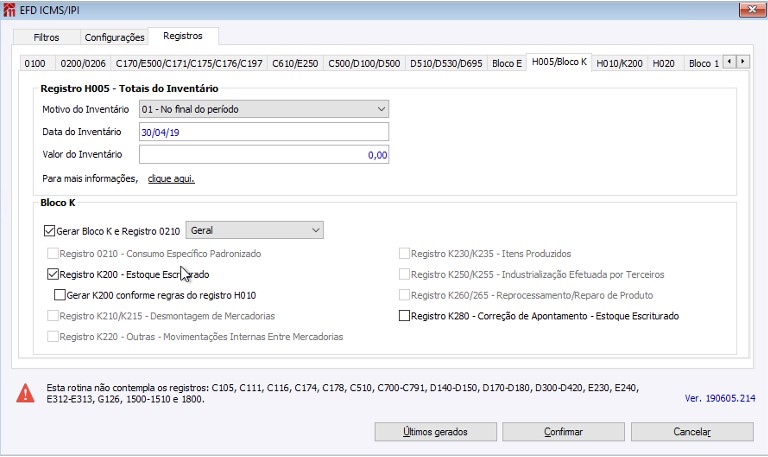Open the C610/E250 register tab
Screen dimensions: 768x457
(x=295, y=63)
